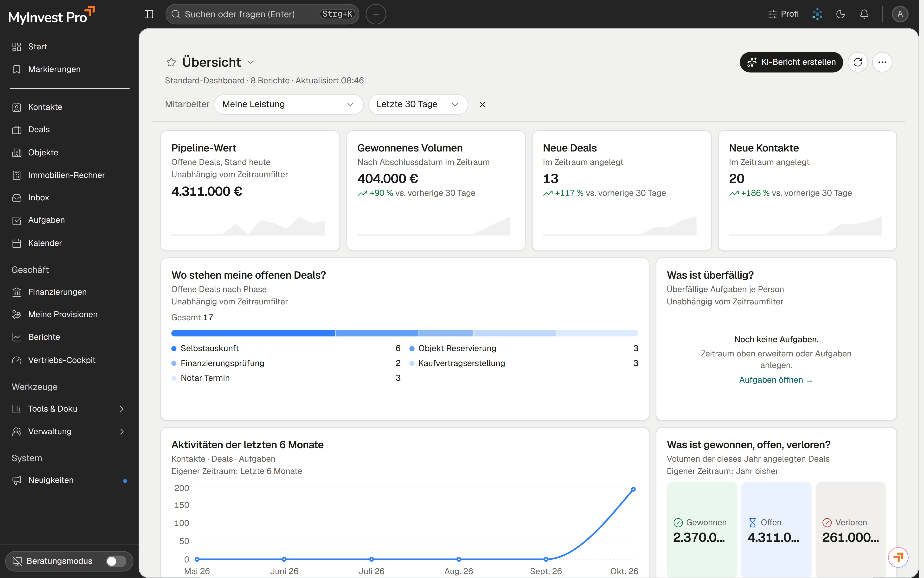Expand Tools & Doku submenu

tap(69, 409)
